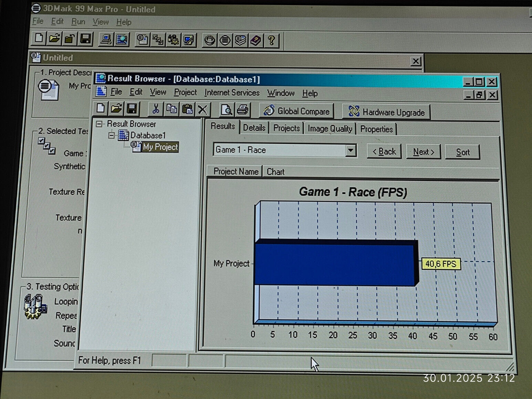Click Print preview icon in Result Browser
The image size is (532, 399).
227,110
